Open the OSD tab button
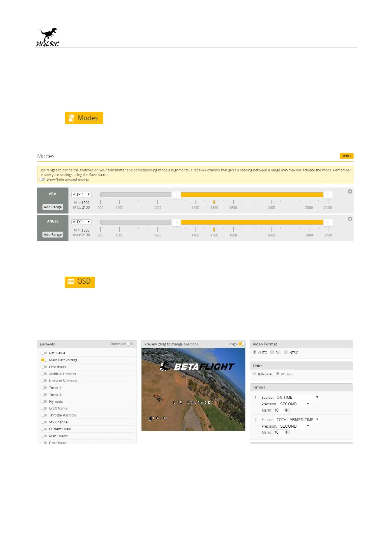Screen dimensions: 392x554 (80, 282)
